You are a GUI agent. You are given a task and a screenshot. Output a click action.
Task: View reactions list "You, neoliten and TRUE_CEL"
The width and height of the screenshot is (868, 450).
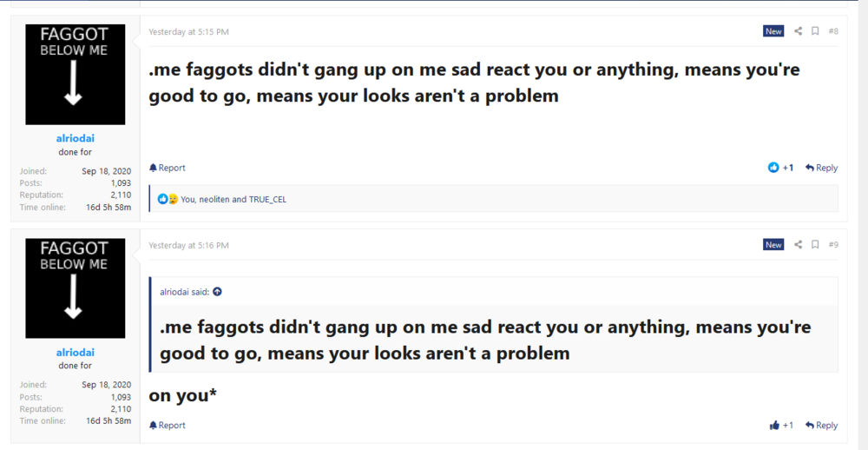[x=233, y=200]
